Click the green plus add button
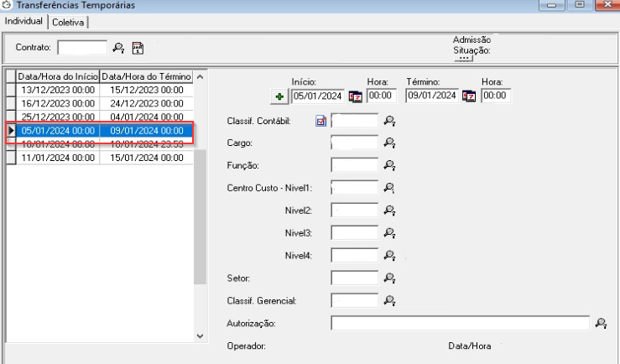The width and height of the screenshot is (620, 364). (x=279, y=96)
